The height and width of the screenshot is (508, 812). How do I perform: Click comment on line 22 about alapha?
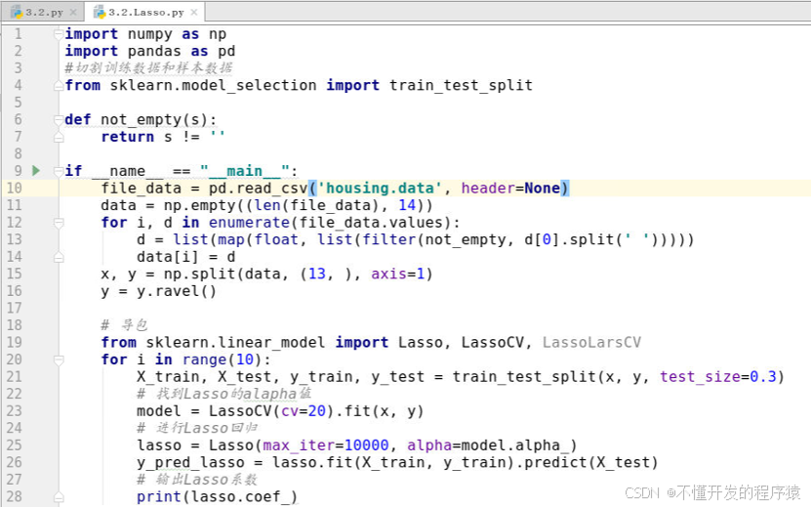pyautogui.click(x=223, y=394)
